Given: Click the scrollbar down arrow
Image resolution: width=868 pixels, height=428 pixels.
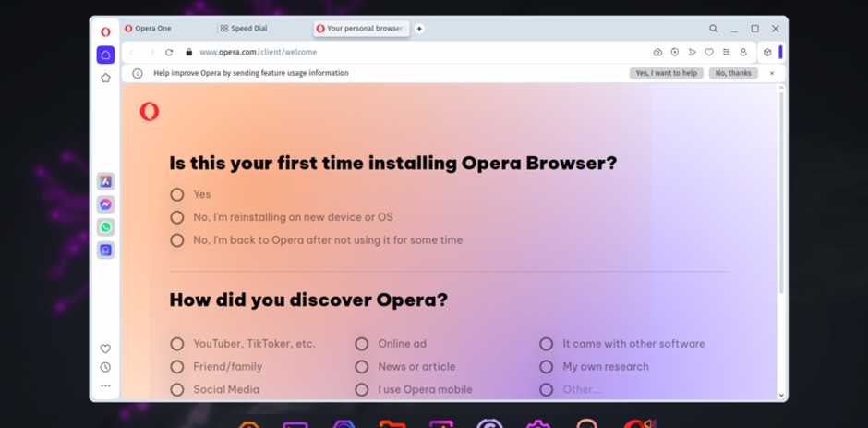Looking at the screenshot, I should pyautogui.click(x=781, y=396).
